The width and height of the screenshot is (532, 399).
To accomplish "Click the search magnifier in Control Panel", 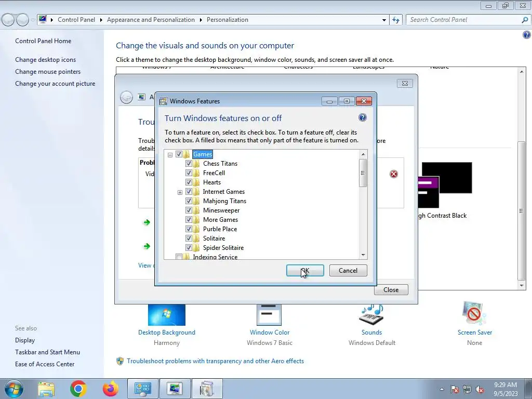I will coord(525,20).
